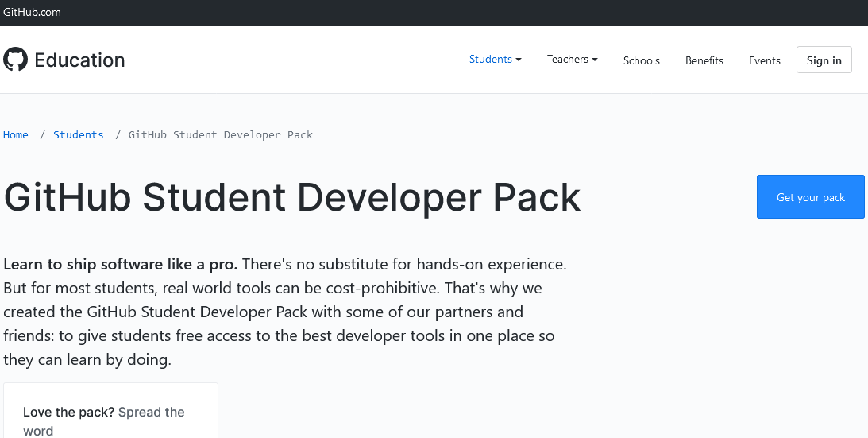
Task: Click the Spread the word link
Action: pyautogui.click(x=103, y=421)
